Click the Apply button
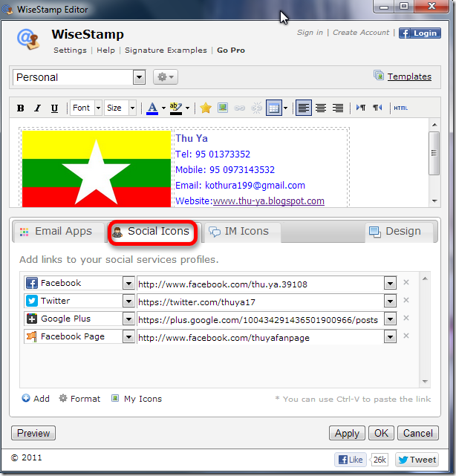The image size is (456, 476). [x=347, y=433]
